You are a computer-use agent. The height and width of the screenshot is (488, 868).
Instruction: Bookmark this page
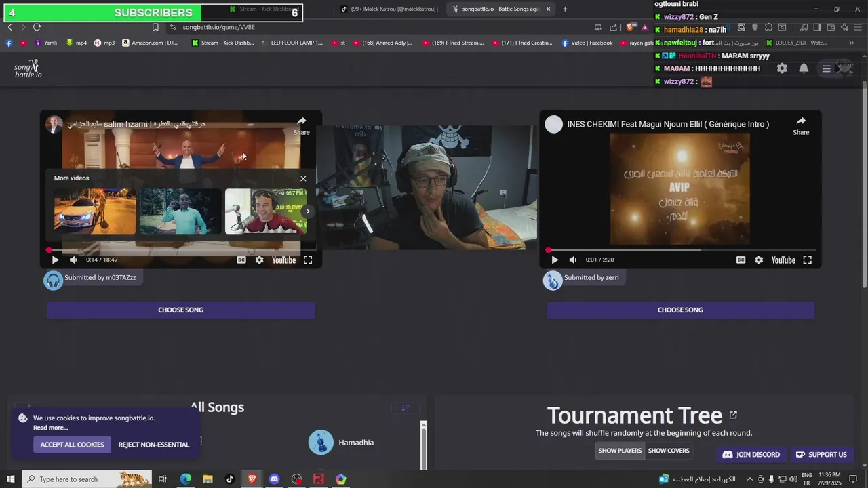(x=155, y=27)
